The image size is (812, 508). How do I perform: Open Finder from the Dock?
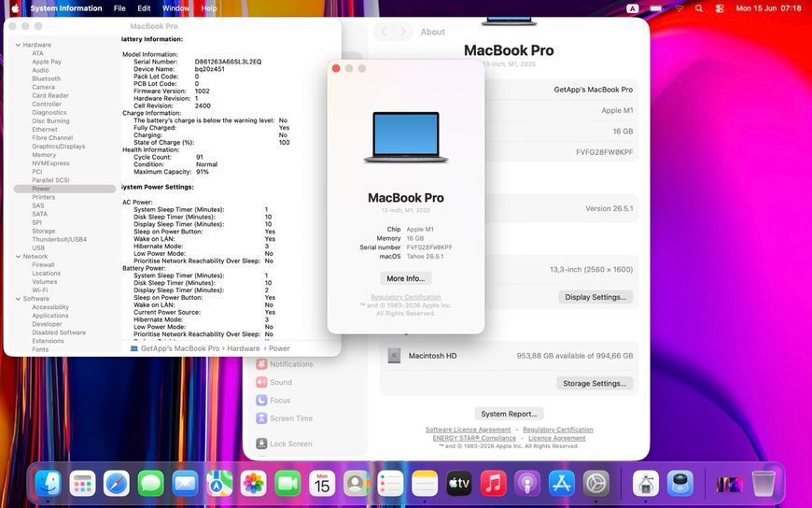click(x=49, y=483)
